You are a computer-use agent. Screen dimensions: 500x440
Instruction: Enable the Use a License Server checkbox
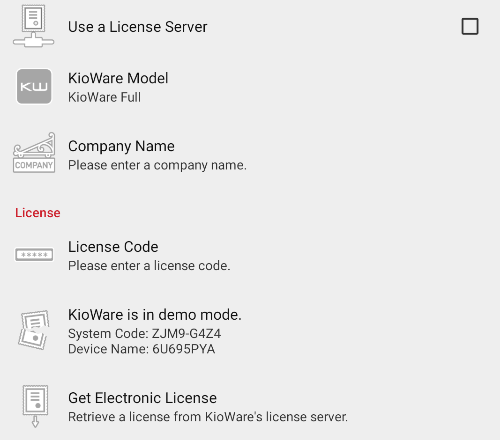[470, 26]
